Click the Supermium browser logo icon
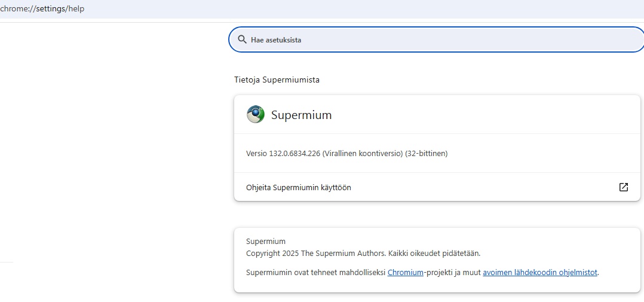The image size is (644, 302). (256, 115)
